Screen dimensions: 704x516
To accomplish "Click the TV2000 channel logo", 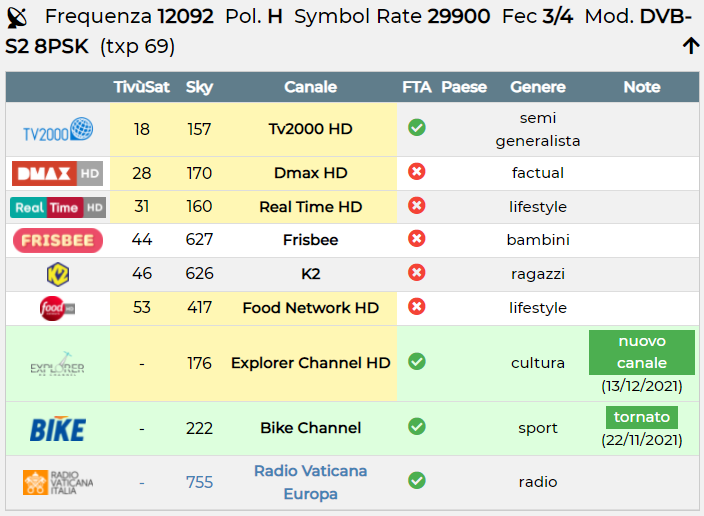I will (x=58, y=129).
